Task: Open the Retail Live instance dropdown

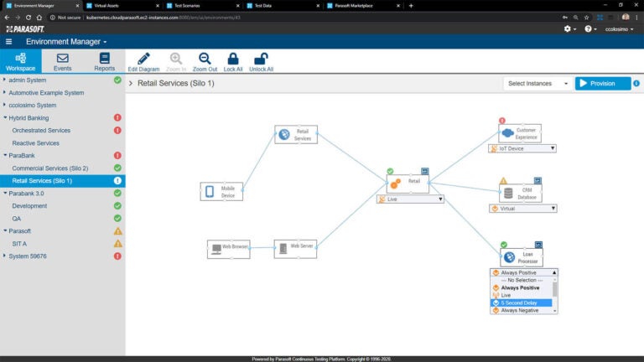Action: (410, 199)
